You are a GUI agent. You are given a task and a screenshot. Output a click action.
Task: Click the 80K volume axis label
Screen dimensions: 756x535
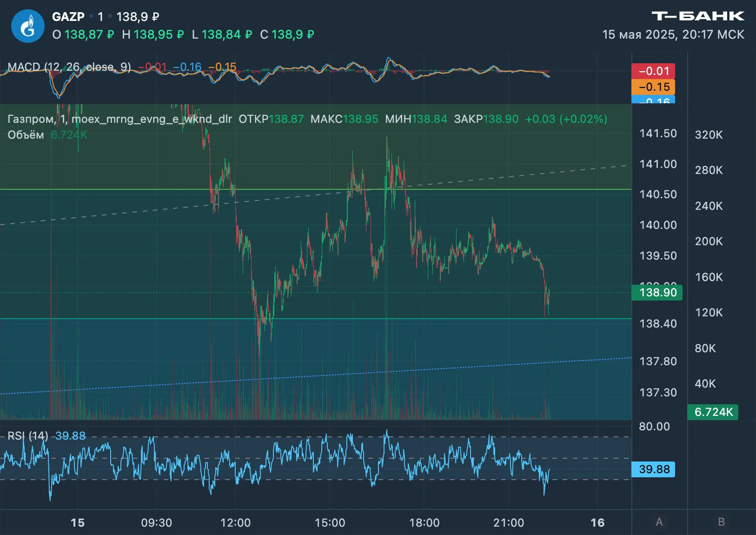click(x=705, y=348)
